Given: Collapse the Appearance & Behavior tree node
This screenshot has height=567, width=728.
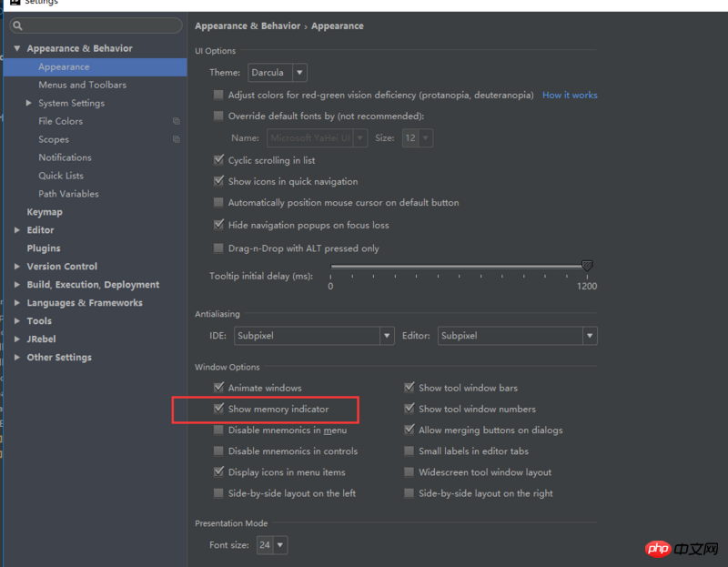Looking at the screenshot, I should pyautogui.click(x=17, y=48).
